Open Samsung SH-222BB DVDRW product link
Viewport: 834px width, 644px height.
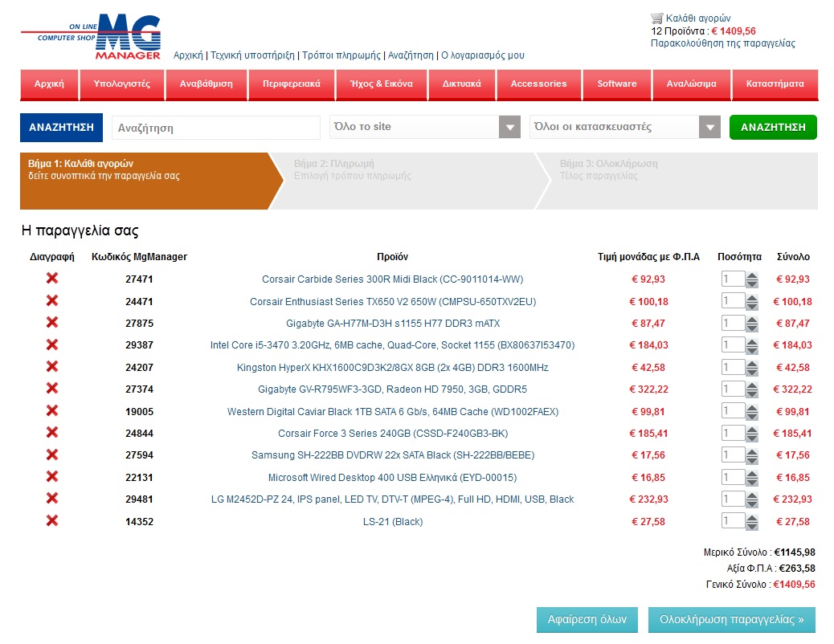pos(393,455)
